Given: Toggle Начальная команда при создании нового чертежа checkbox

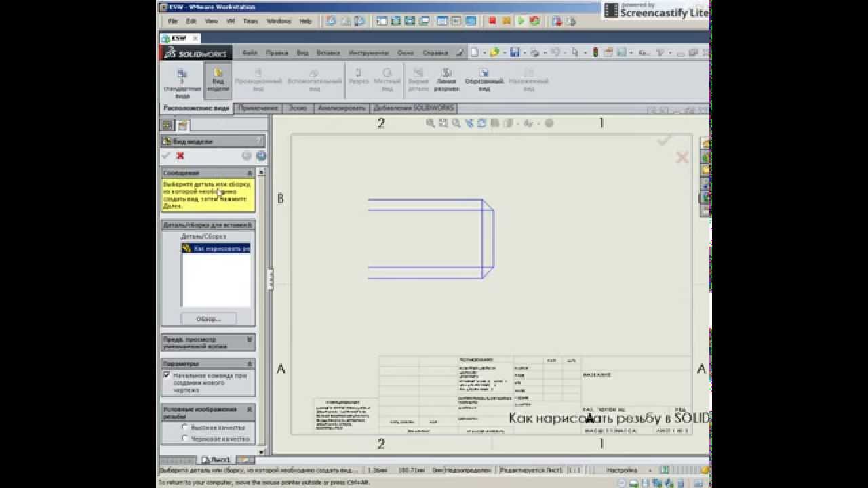Looking at the screenshot, I should coord(167,375).
